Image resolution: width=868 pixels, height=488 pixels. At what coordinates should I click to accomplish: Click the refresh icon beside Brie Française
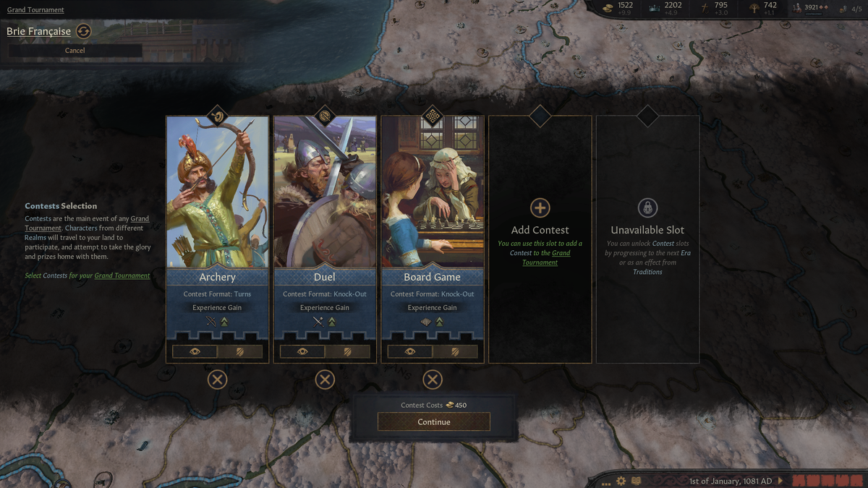coord(84,31)
